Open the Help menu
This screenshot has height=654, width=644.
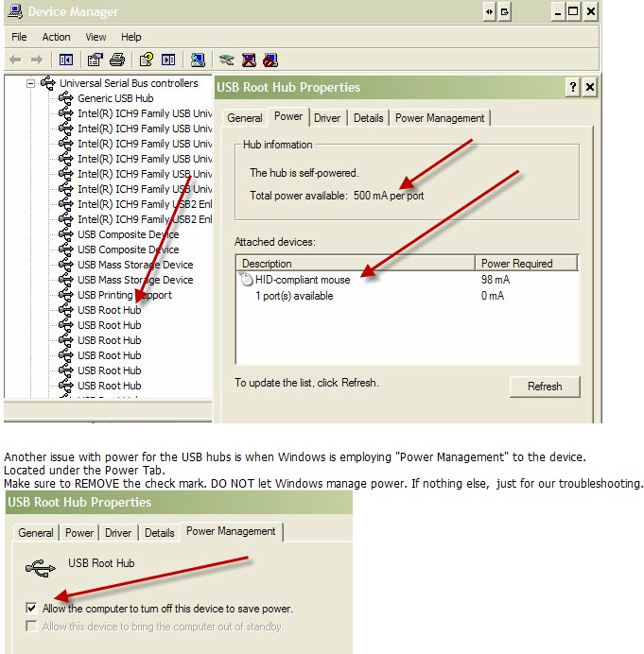pyautogui.click(x=131, y=37)
